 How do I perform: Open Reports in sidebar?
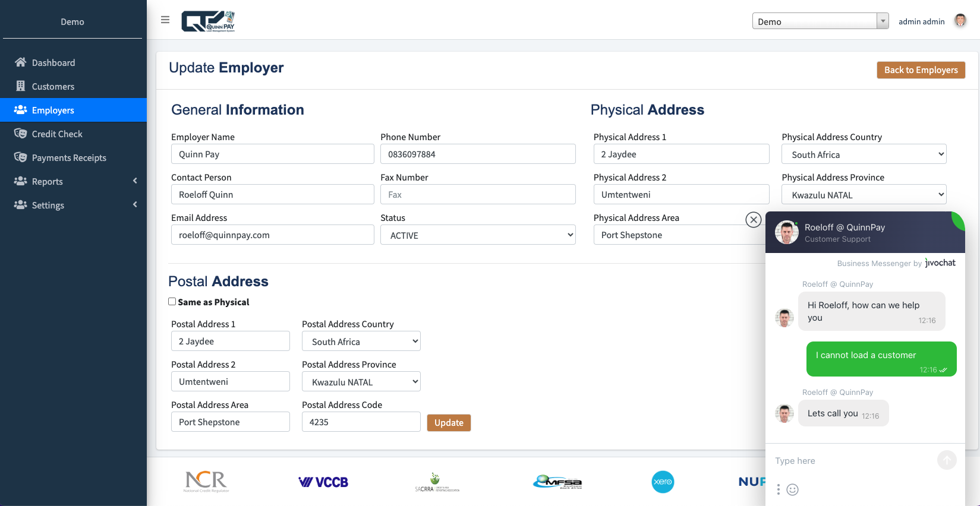click(x=73, y=181)
